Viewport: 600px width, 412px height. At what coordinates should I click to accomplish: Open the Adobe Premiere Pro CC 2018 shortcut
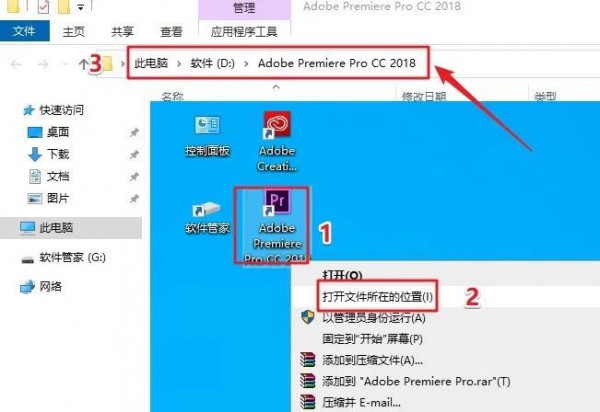(x=277, y=226)
